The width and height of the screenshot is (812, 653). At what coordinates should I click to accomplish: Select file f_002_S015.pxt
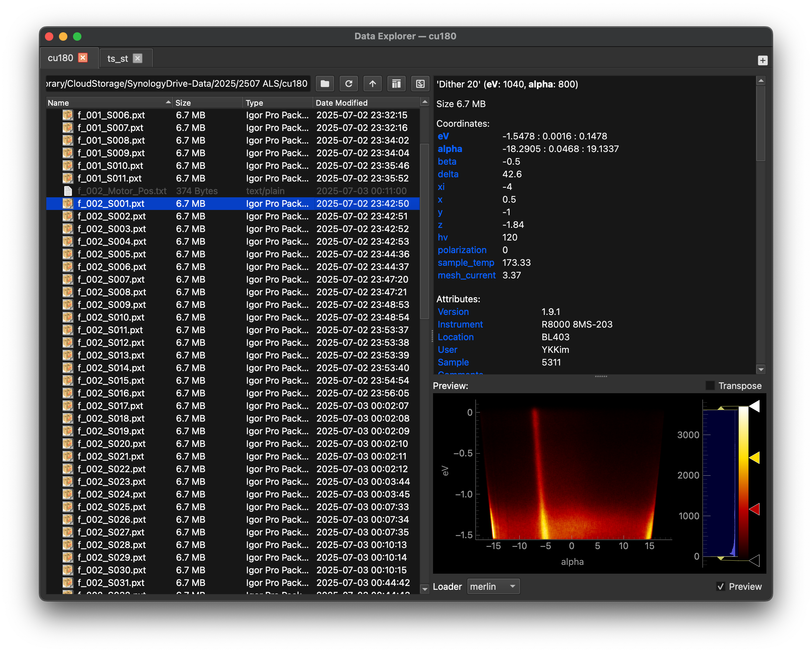tap(233, 381)
